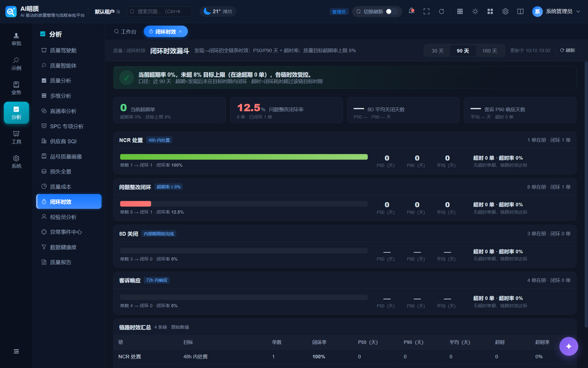The height and width of the screenshot is (368, 588).
Task: Switch theme with the sun icon
Action: click(475, 11)
